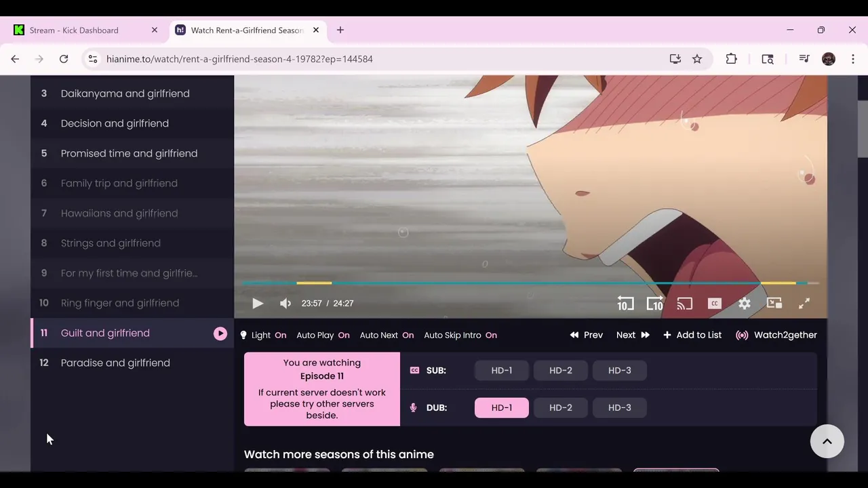Image resolution: width=868 pixels, height=488 pixels.
Task: Rewind 10 seconds in the player
Action: (625, 304)
